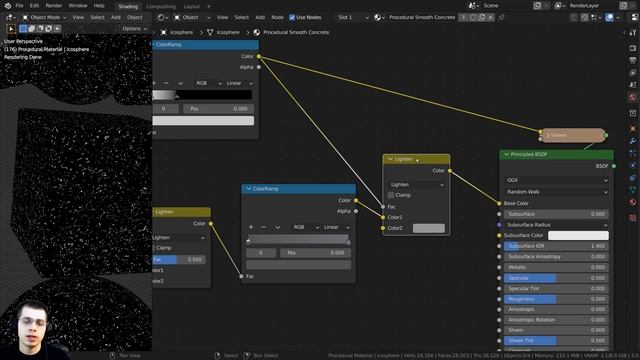Open Lighten blend type dropdown in right node

pyautogui.click(x=417, y=185)
